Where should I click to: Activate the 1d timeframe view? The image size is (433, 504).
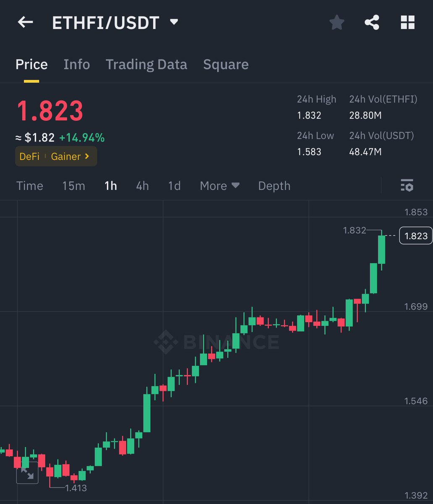click(x=173, y=186)
